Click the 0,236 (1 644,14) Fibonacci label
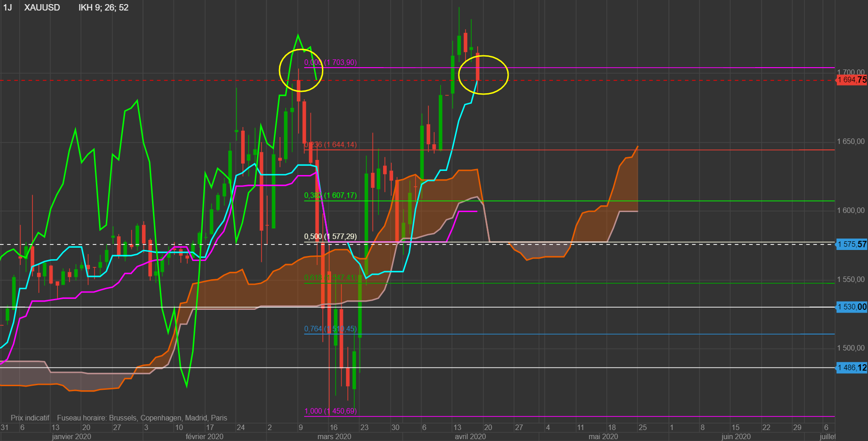The height and width of the screenshot is (441, 868). point(330,144)
